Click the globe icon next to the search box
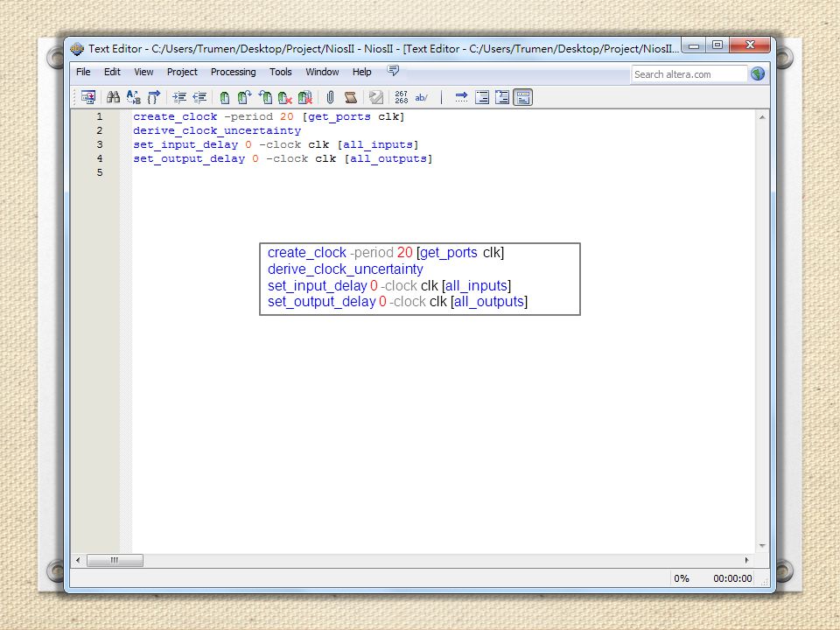This screenshot has width=840, height=630. 758,73
